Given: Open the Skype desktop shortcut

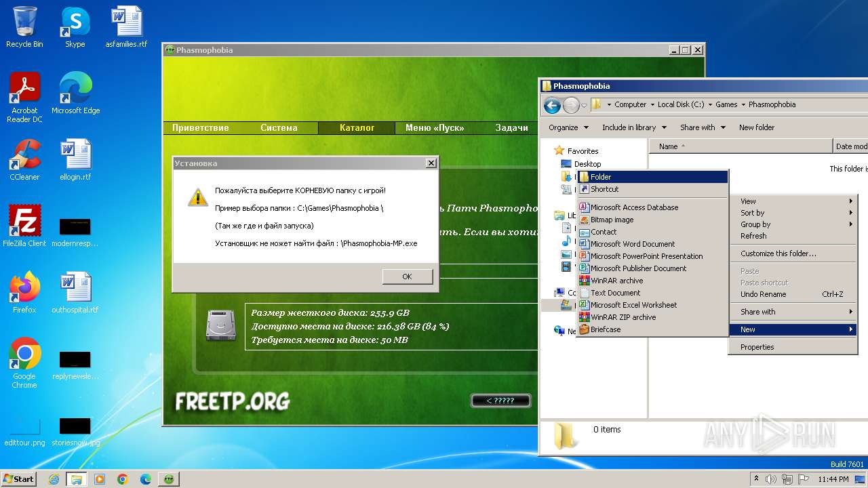Looking at the screenshot, I should 75,28.
